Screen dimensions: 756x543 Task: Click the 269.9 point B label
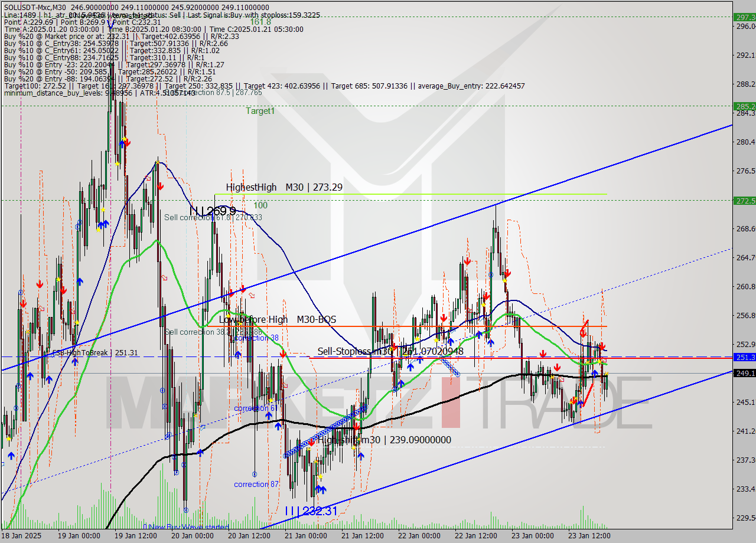click(x=213, y=211)
